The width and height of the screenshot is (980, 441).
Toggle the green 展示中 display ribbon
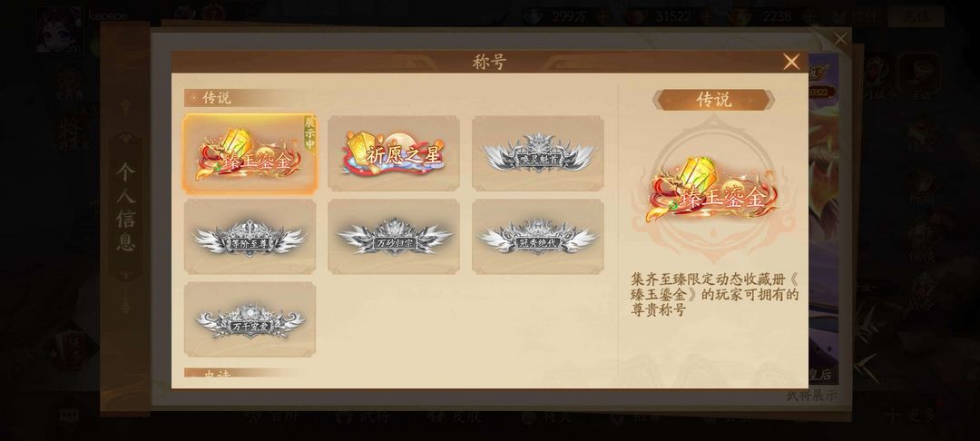pyautogui.click(x=309, y=133)
